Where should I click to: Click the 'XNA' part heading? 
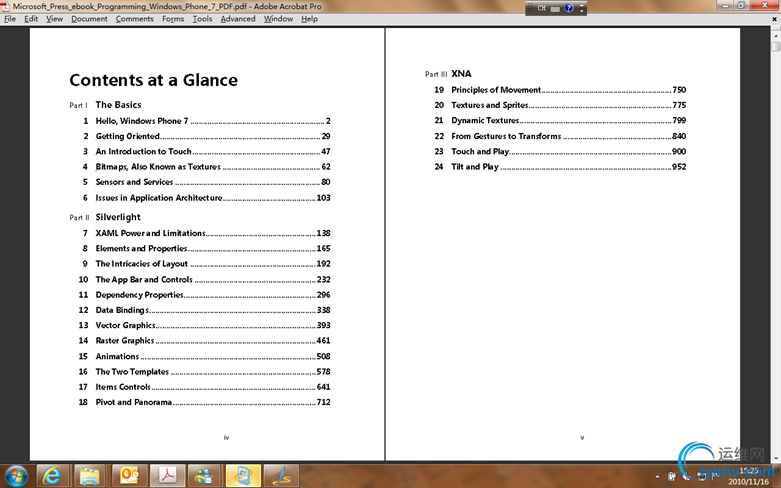pyautogui.click(x=461, y=74)
